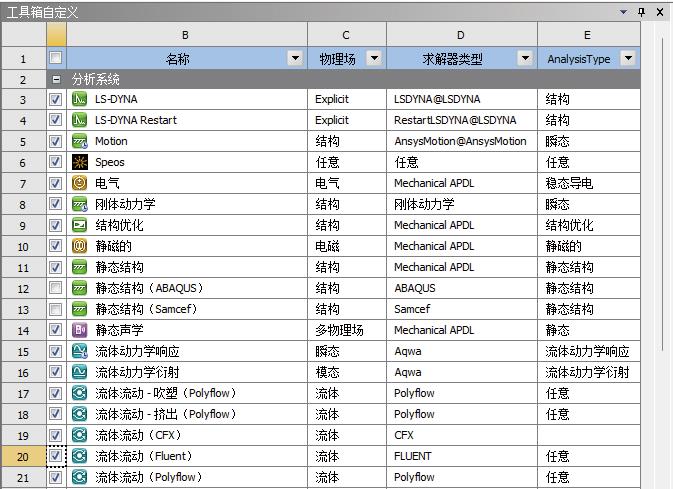Open the panel options dropdown arrow in title bar
Image resolution: width=673 pixels, height=489 pixels.
click(x=624, y=12)
